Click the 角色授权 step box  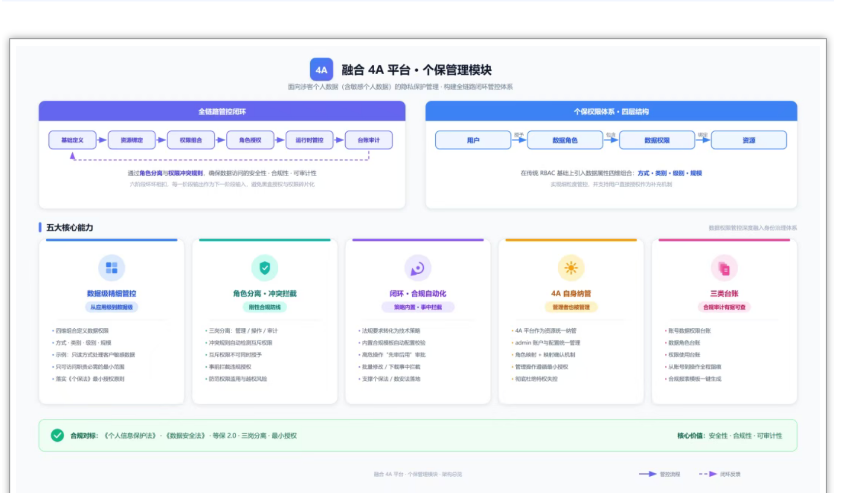tap(250, 140)
